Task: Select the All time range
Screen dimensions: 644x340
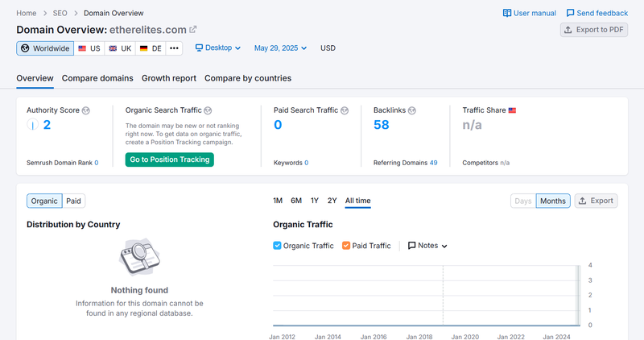Action: (357, 201)
